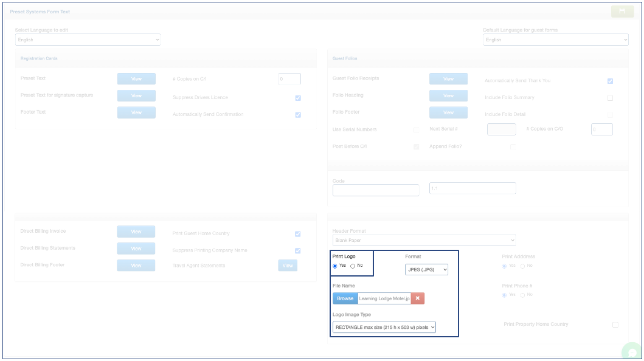This screenshot has height=361, width=644.
Task: Open the logo Format dropdown
Action: [426, 269]
